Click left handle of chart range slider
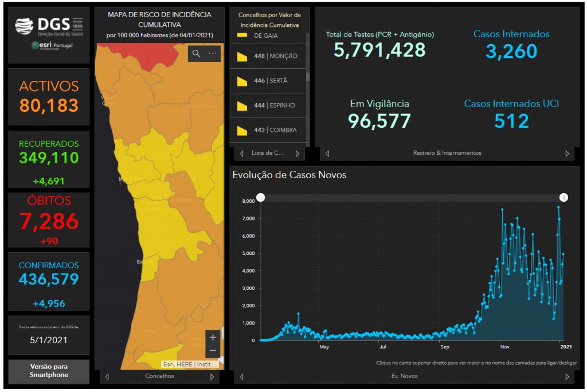Viewport: 587px width, 392px height. point(260,197)
